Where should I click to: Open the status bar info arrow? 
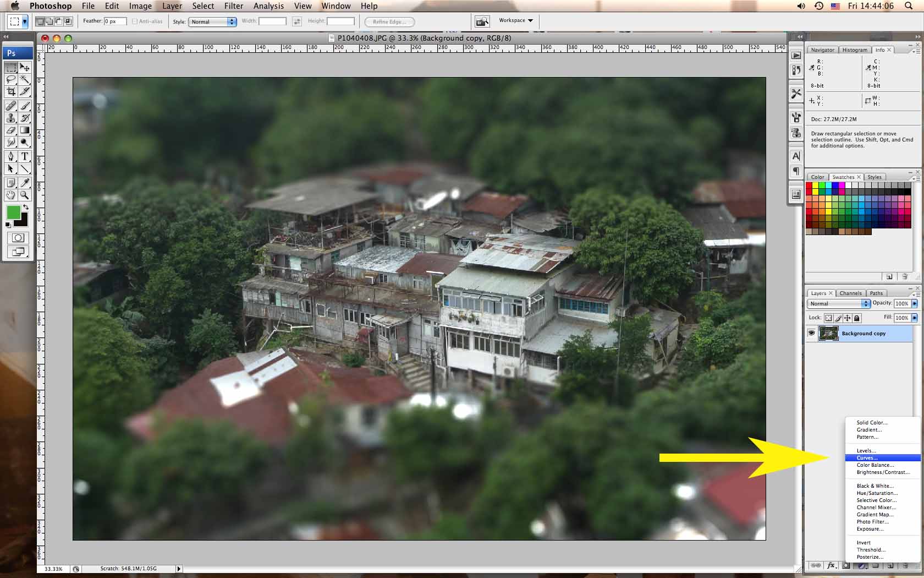pyautogui.click(x=179, y=569)
